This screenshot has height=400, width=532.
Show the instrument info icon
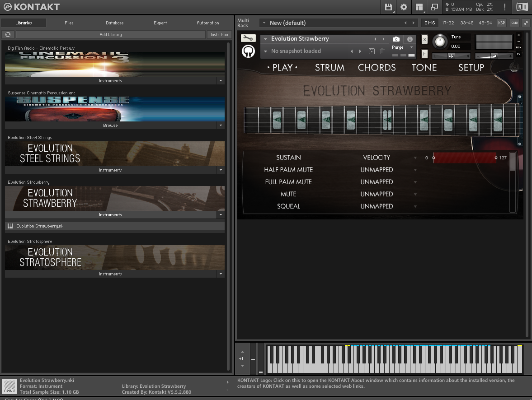point(410,39)
